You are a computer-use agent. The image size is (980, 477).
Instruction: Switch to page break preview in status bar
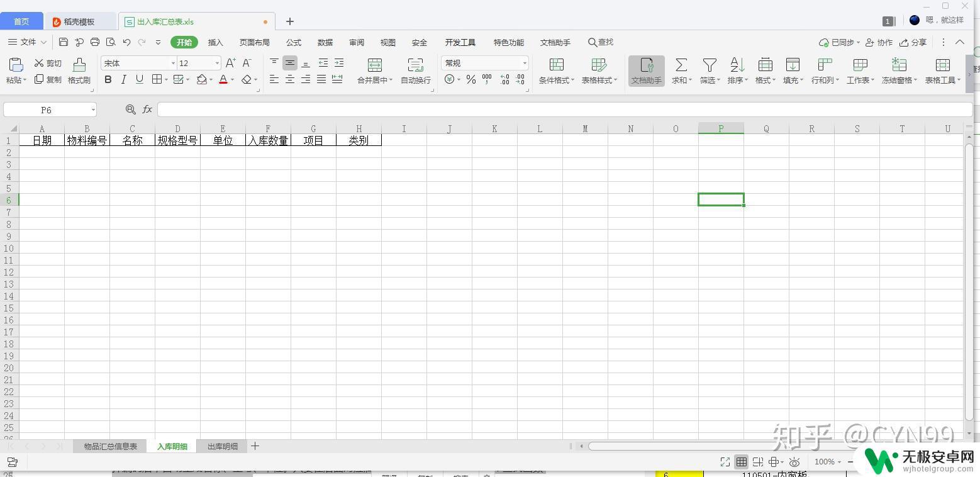click(x=758, y=462)
